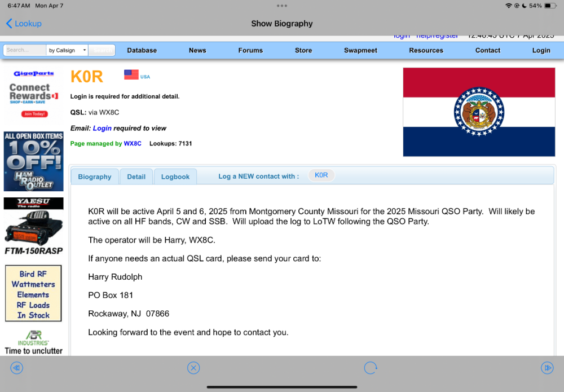564x392 pixels.
Task: Stop page loading with the X icon
Action: 193,368
